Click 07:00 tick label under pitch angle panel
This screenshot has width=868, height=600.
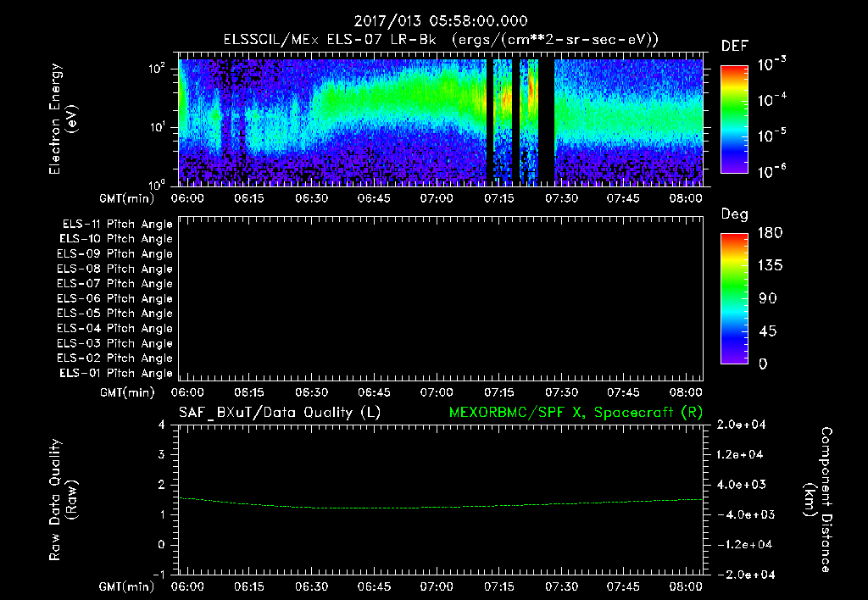coord(437,393)
